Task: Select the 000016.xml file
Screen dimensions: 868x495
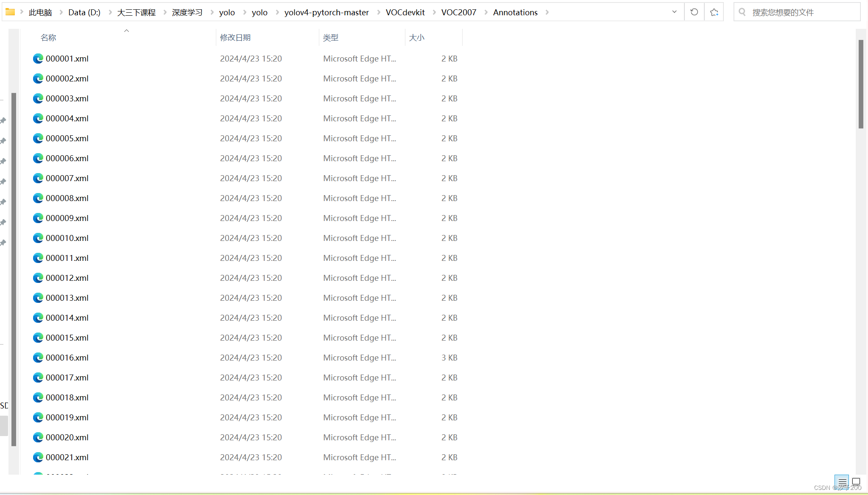Action: point(67,358)
